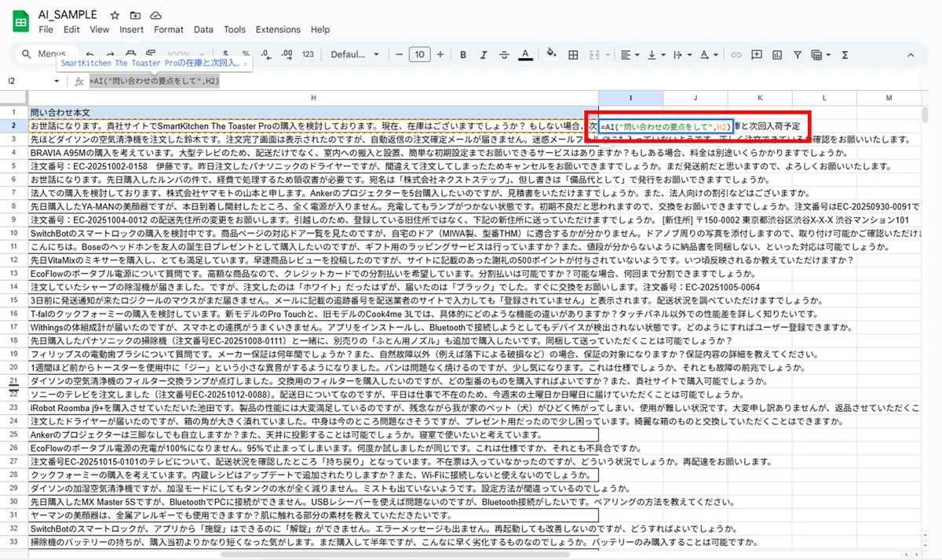
Task: Open the text color picker
Action: [524, 55]
